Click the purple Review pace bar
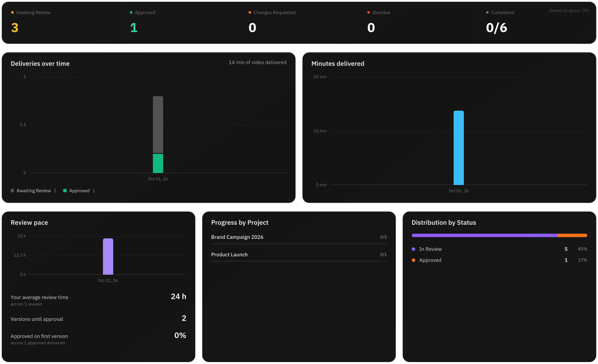This screenshot has width=598, height=364. point(108,257)
